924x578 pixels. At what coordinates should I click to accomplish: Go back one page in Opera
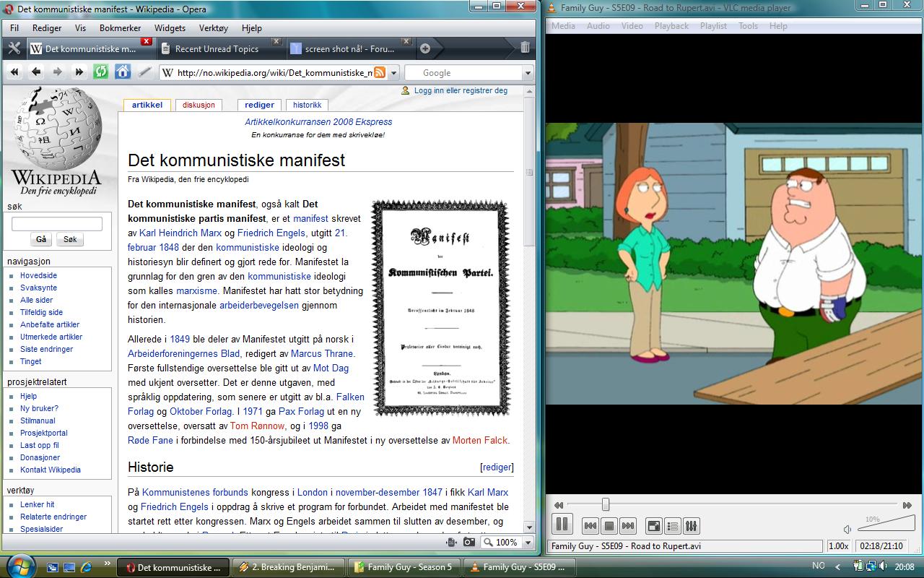tap(36, 72)
